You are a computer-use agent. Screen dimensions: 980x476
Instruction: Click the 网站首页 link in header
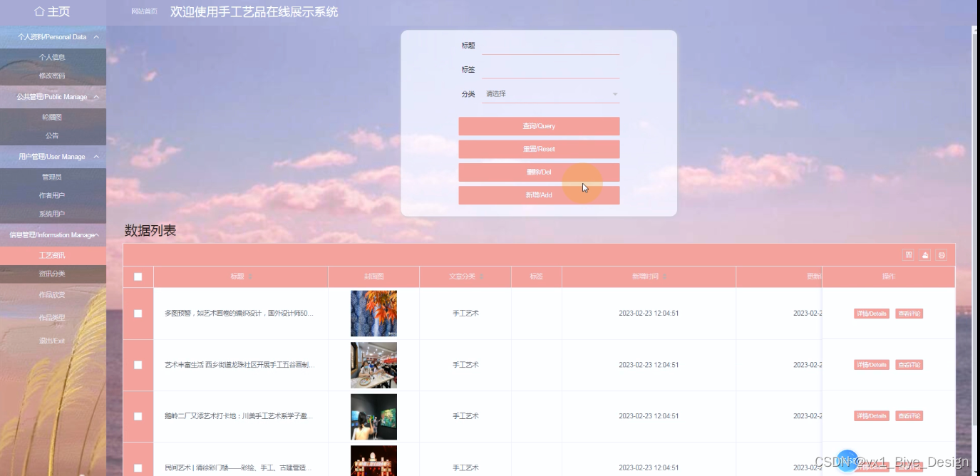[x=144, y=11]
